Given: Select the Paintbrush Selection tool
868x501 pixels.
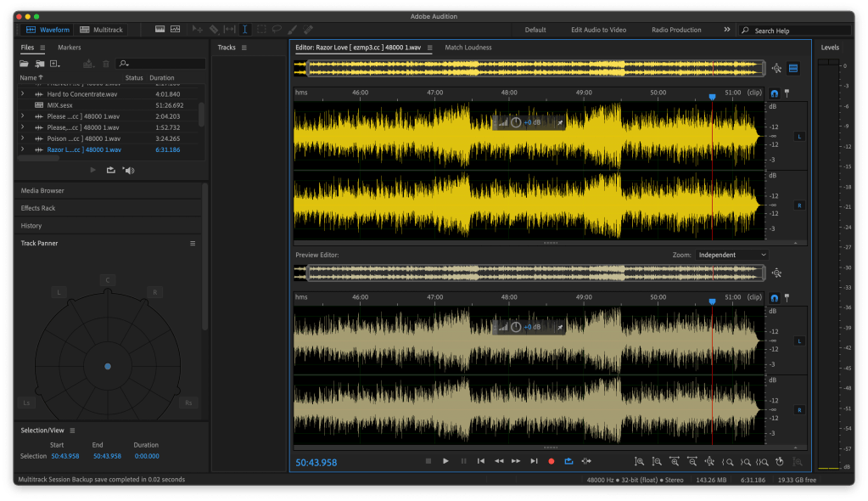Looking at the screenshot, I should (291, 28).
